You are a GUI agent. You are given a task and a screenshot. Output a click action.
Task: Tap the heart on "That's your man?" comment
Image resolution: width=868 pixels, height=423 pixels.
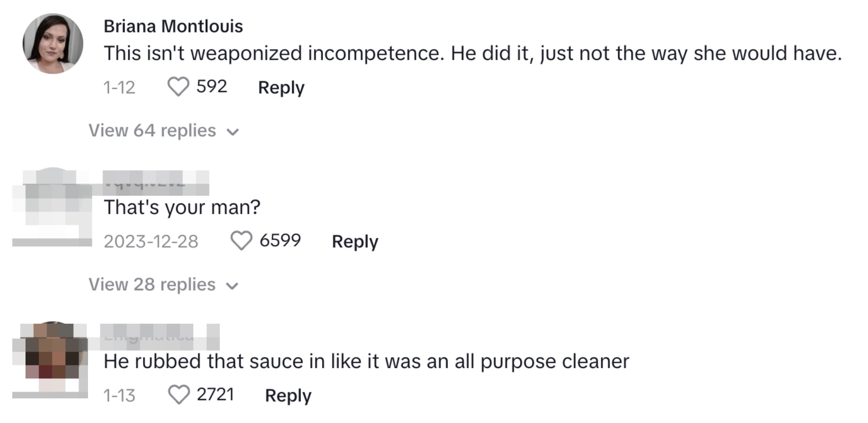(241, 241)
